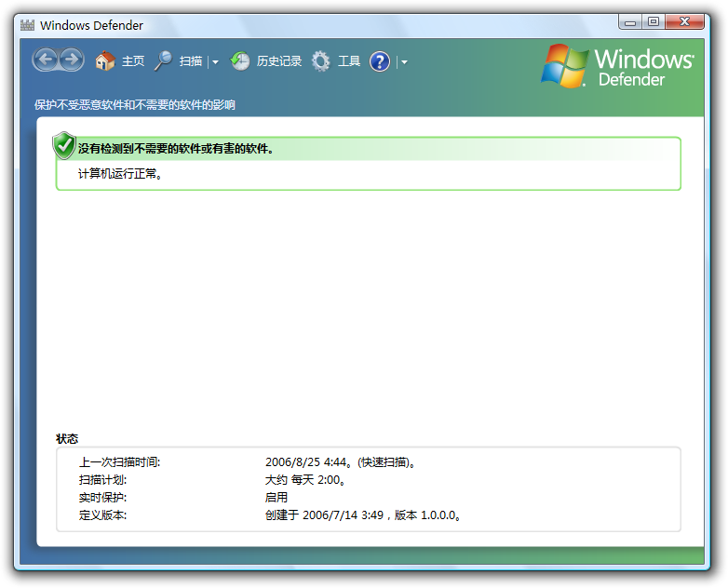Click the green shield status icon

click(64, 145)
